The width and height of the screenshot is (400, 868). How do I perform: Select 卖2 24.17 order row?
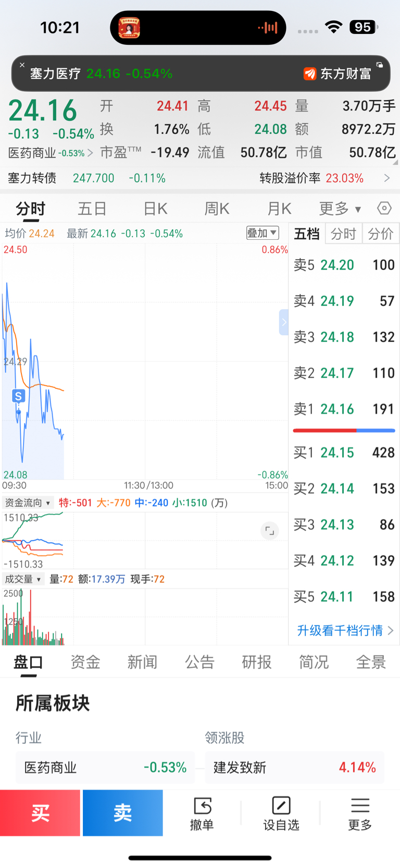pyautogui.click(x=344, y=373)
